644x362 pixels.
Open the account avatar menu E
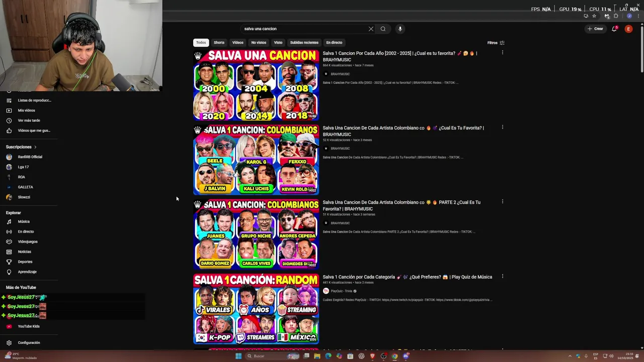click(x=628, y=29)
